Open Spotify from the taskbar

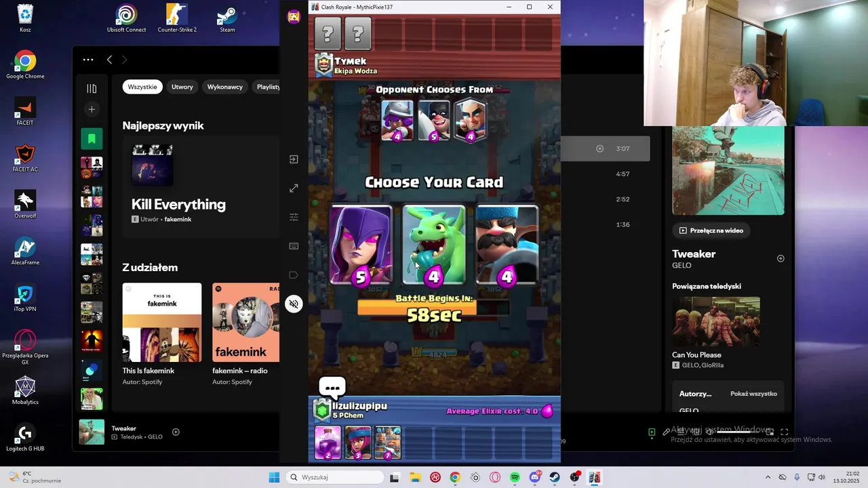515,477
